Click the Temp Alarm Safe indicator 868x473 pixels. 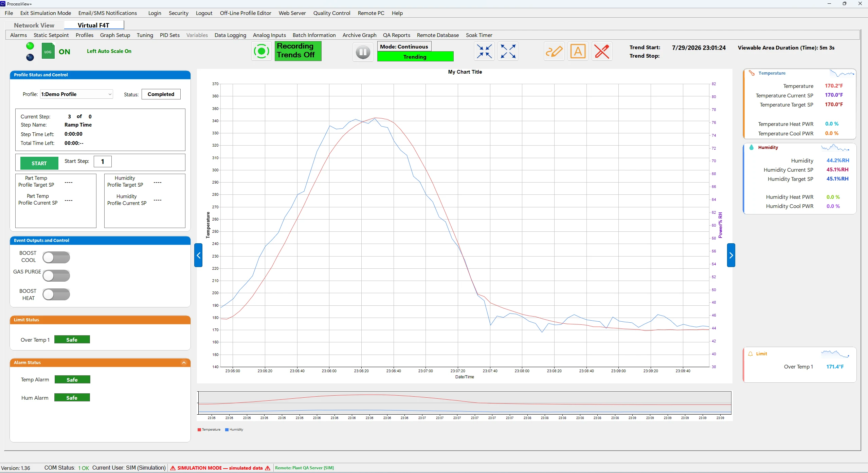click(72, 380)
